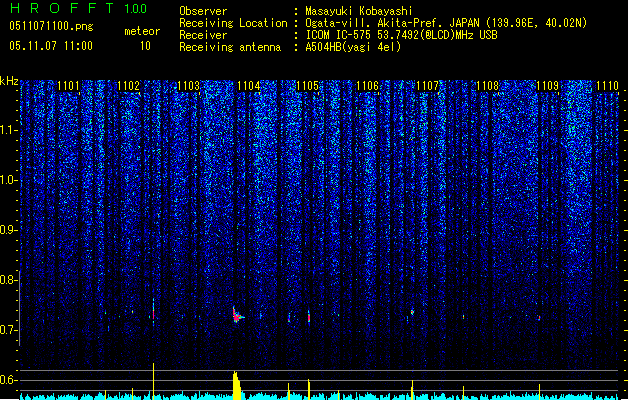629x400 pixels.
Task: Click the Receiver label
Action: (x=203, y=35)
